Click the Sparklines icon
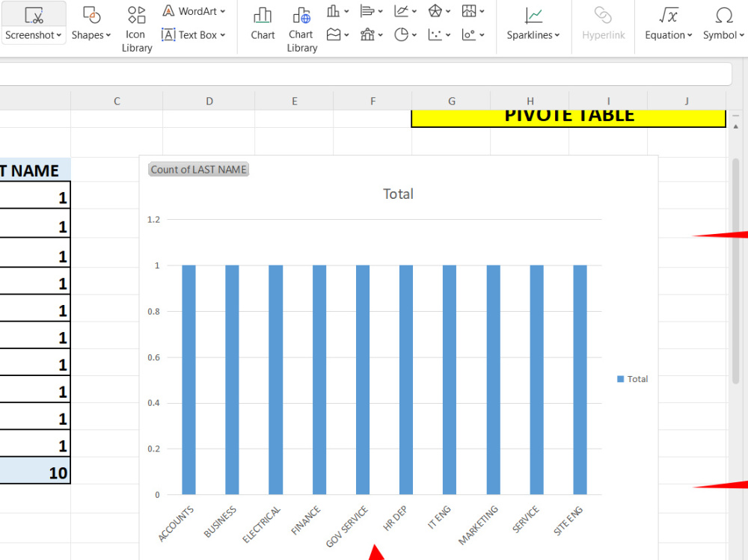Screen dimensions: 748x560 point(533,16)
